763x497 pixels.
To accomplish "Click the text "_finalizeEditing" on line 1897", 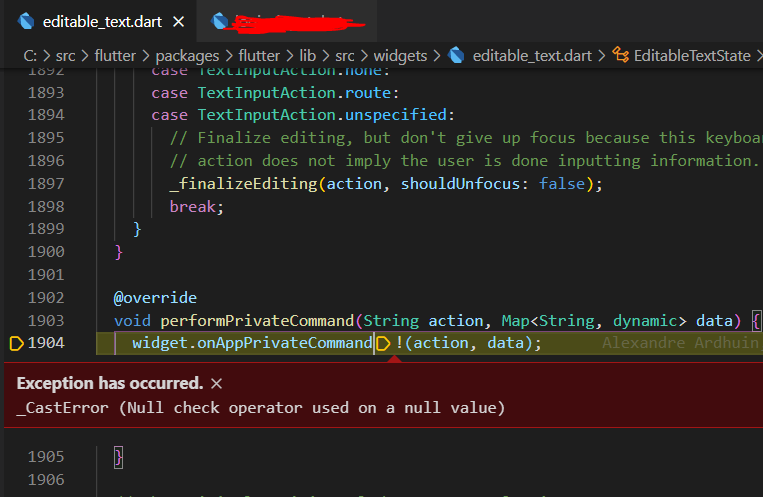I will [x=243, y=184].
